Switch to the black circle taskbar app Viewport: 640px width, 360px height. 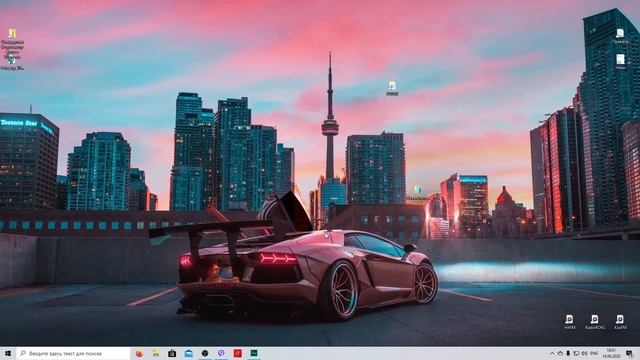pyautogui.click(x=205, y=353)
